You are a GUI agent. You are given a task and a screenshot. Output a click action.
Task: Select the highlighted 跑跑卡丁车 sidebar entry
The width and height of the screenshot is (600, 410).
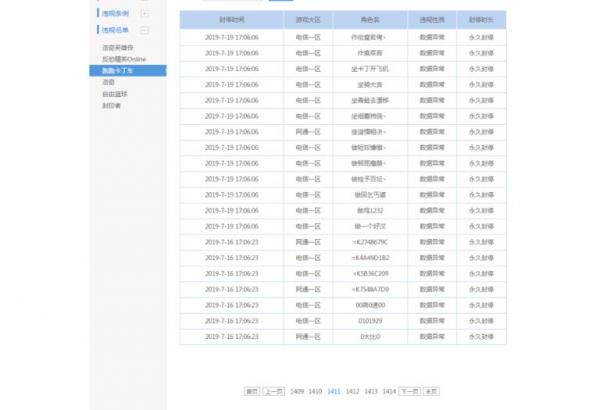point(128,70)
